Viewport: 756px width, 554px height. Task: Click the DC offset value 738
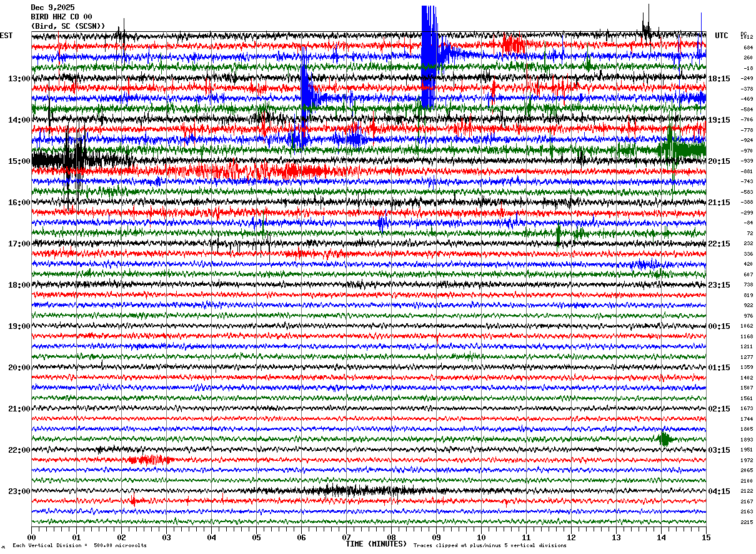point(749,285)
